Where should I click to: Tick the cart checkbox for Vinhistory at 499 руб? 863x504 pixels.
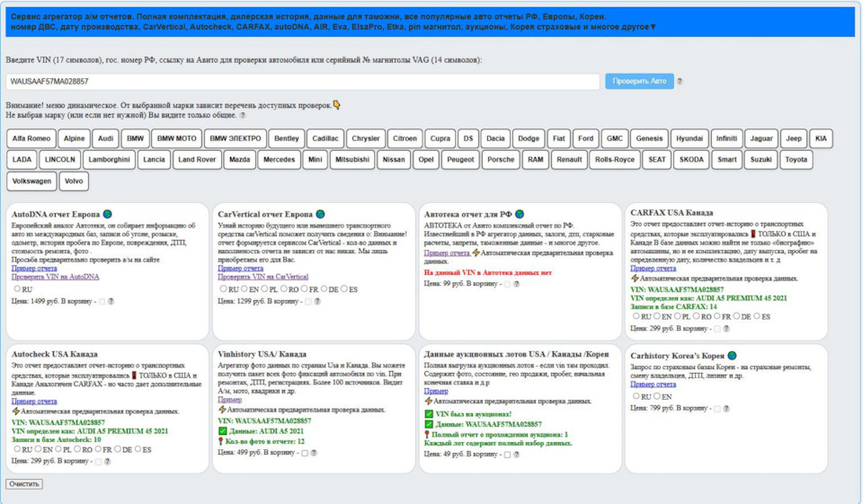tap(305, 454)
